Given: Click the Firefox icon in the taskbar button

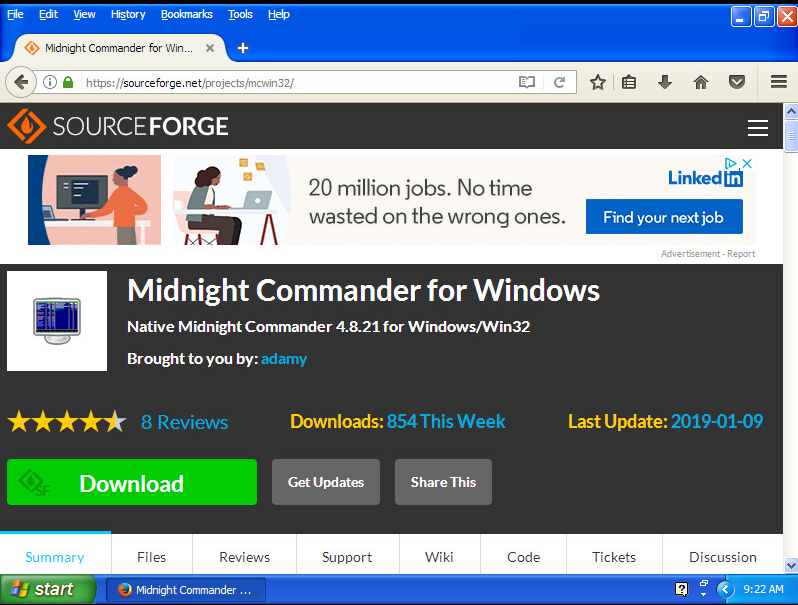Looking at the screenshot, I should (125, 590).
